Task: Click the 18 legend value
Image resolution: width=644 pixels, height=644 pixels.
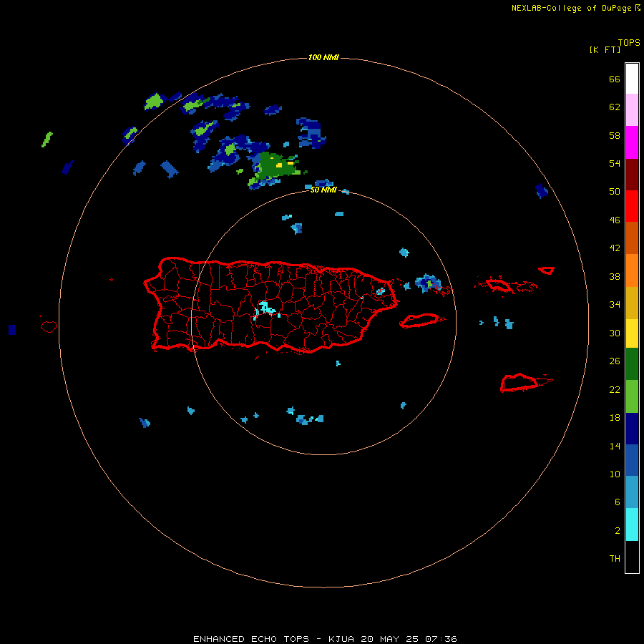Action: click(x=615, y=418)
